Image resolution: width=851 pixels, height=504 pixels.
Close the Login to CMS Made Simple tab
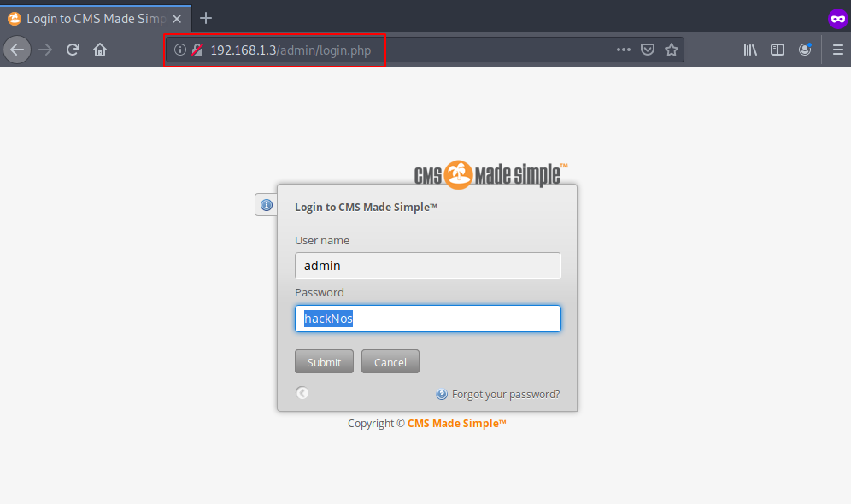pos(177,19)
